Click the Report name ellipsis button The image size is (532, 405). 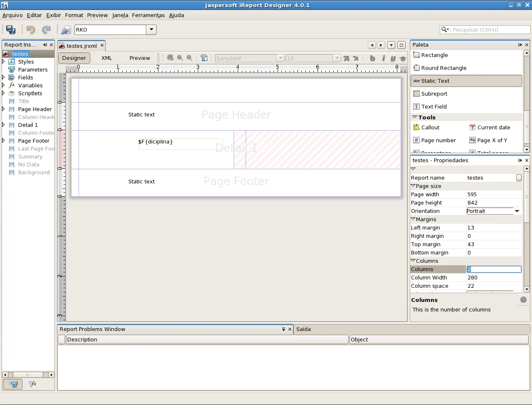[x=519, y=178]
